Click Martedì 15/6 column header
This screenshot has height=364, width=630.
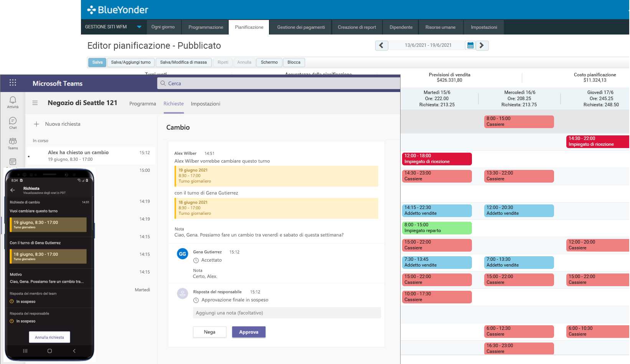click(x=437, y=99)
